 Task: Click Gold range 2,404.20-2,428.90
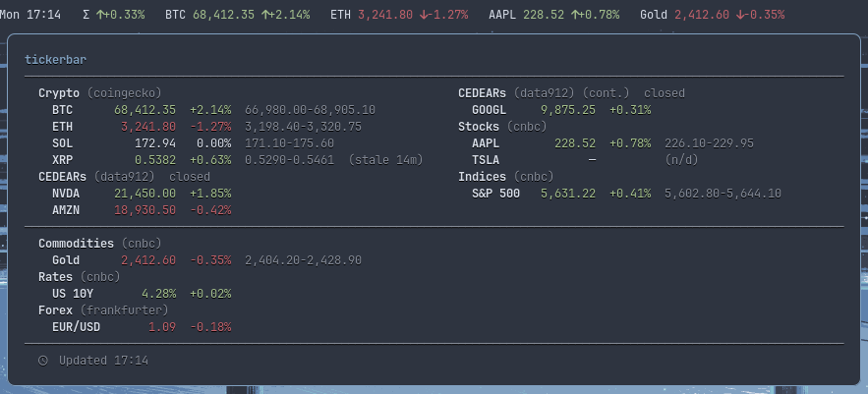click(304, 260)
